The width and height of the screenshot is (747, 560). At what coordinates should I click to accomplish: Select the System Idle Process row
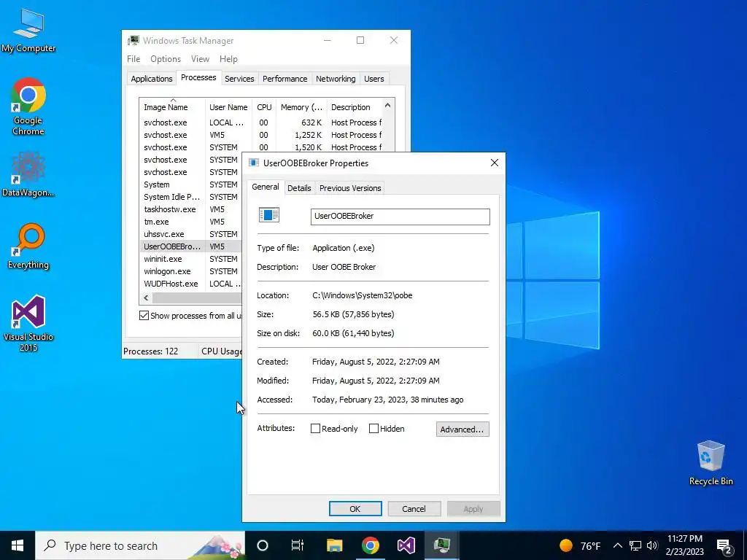click(x=191, y=197)
